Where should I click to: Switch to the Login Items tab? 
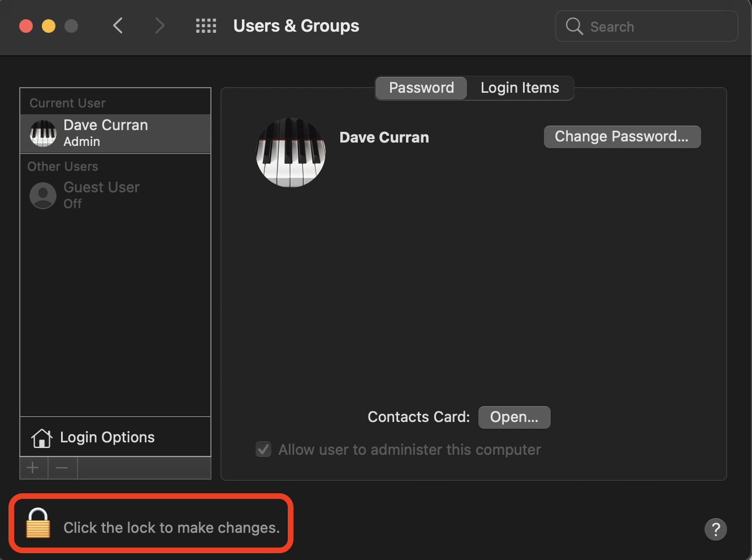(520, 88)
